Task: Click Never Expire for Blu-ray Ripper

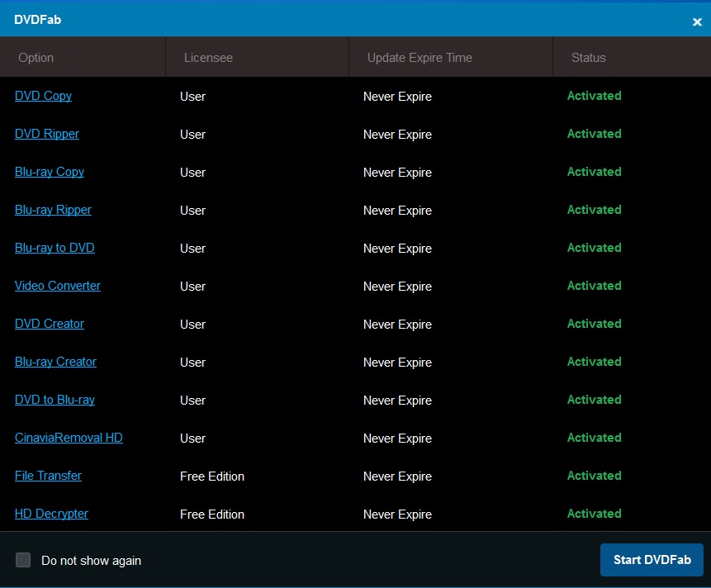Action: click(397, 211)
